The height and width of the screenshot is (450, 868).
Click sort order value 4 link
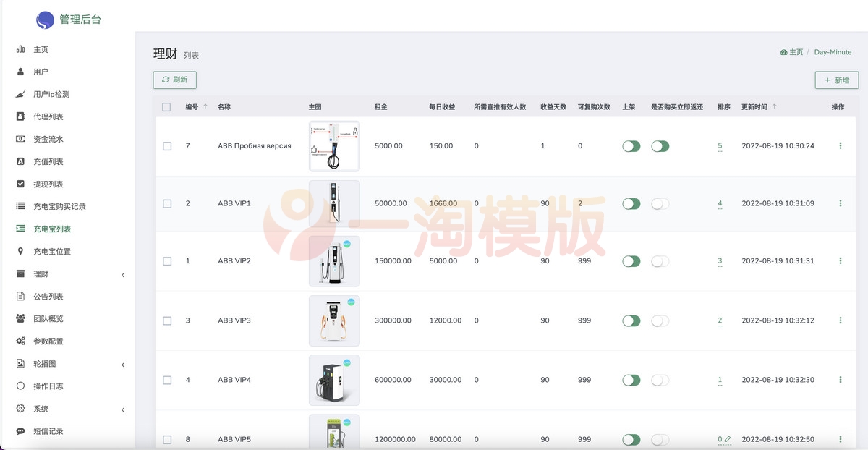tap(720, 204)
